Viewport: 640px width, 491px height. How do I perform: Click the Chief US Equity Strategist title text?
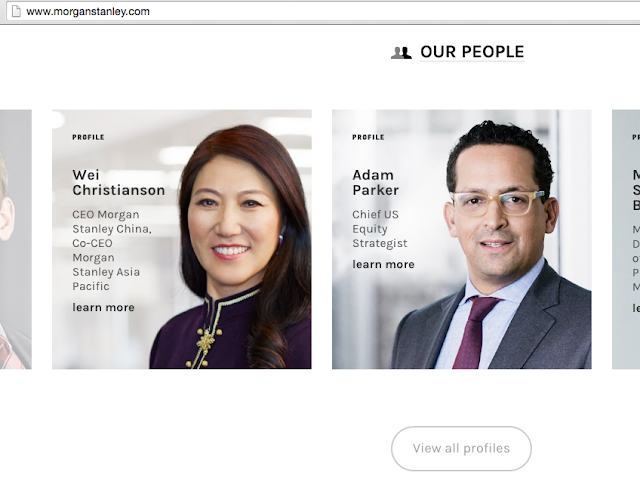(x=380, y=229)
